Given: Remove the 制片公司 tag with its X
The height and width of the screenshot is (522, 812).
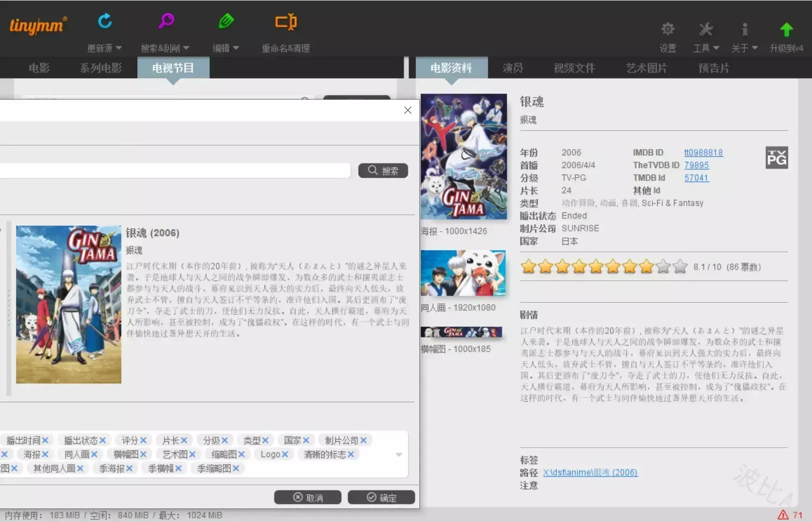Looking at the screenshot, I should point(363,440).
